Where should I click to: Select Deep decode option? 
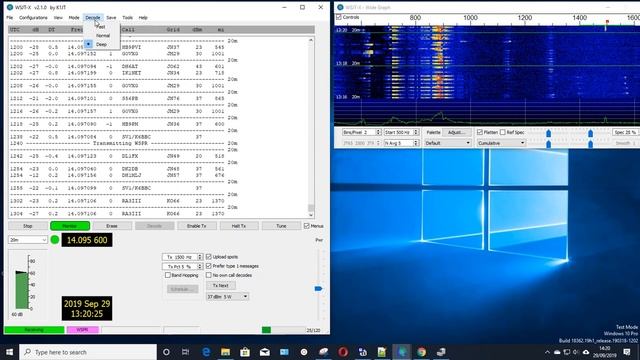coord(101,44)
